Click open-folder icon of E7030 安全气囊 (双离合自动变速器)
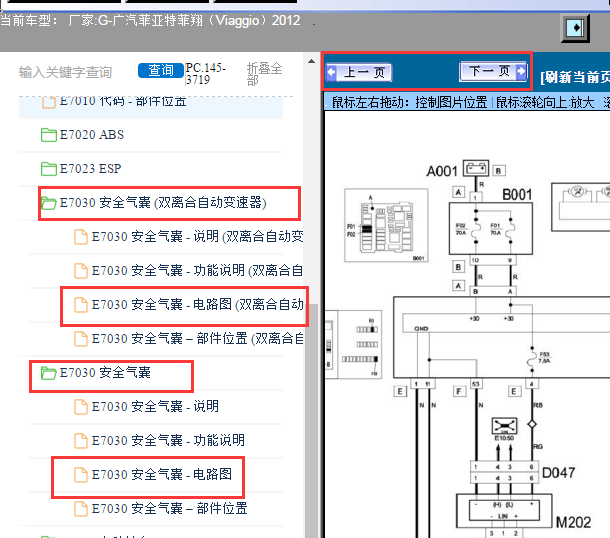Viewport: 610px width, 538px height. (49, 203)
